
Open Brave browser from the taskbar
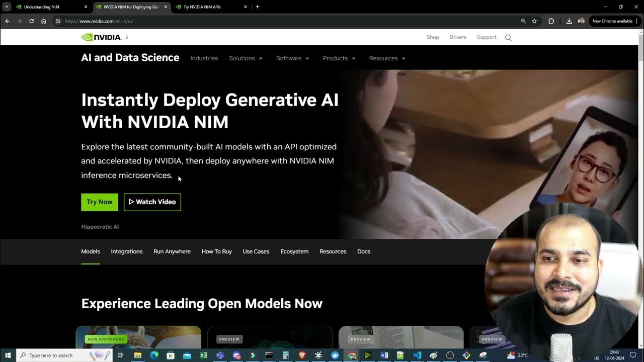[302, 355]
